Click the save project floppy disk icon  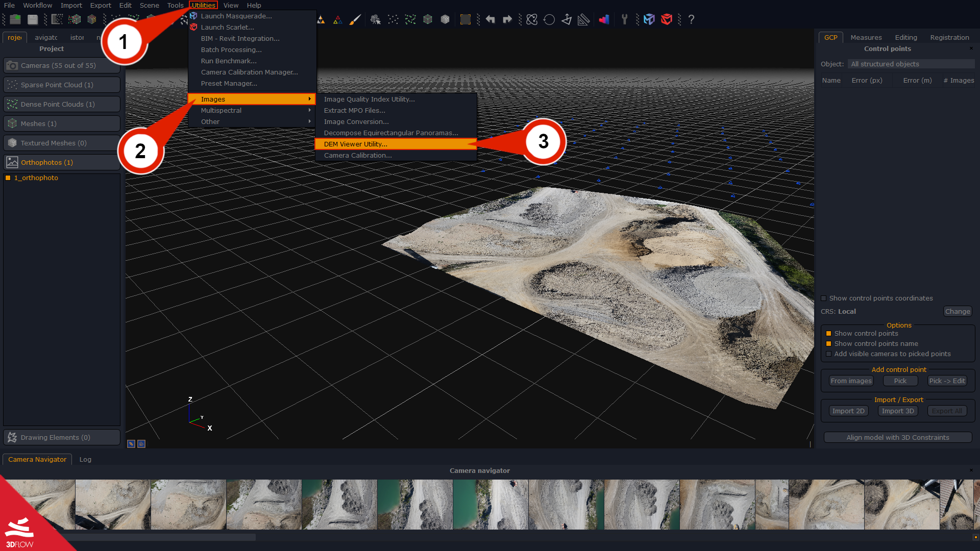click(33, 19)
